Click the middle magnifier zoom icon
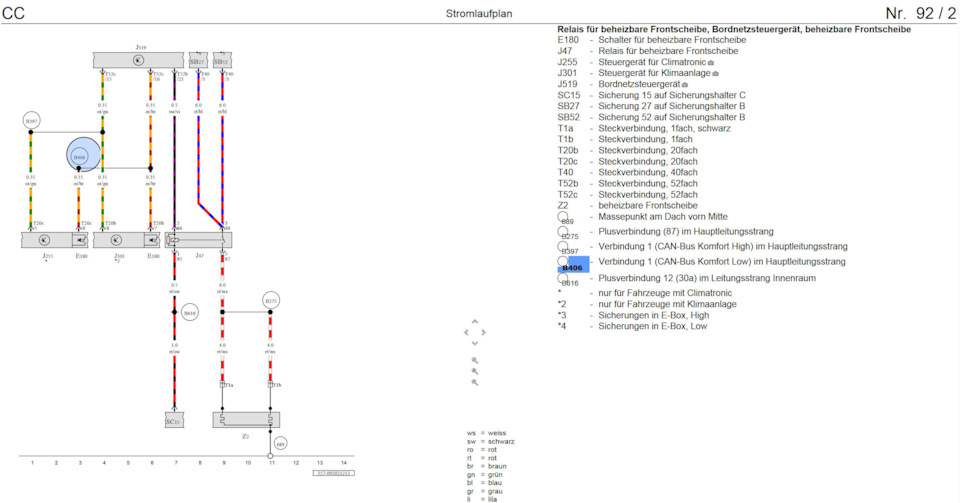This screenshot has width=960, height=503. tap(474, 371)
